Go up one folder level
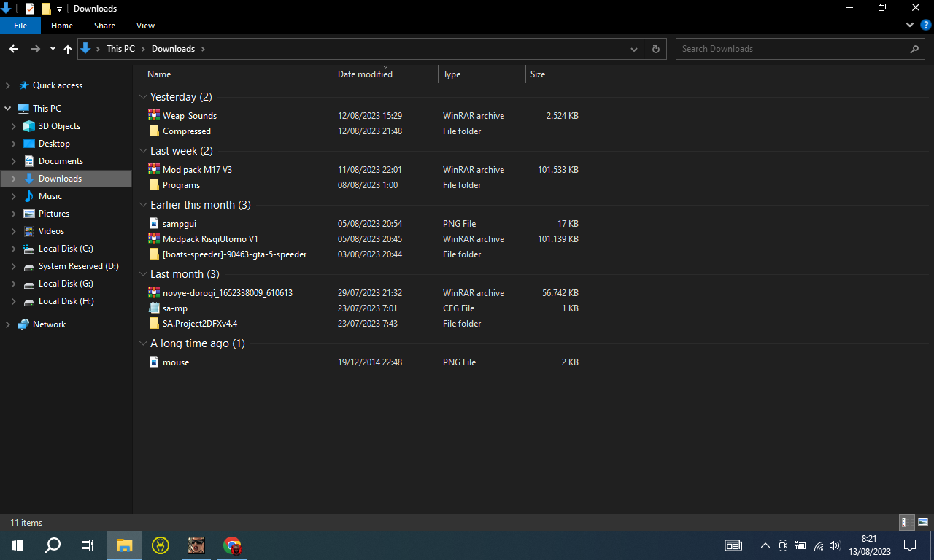Screen dimensions: 934x560 68,49
